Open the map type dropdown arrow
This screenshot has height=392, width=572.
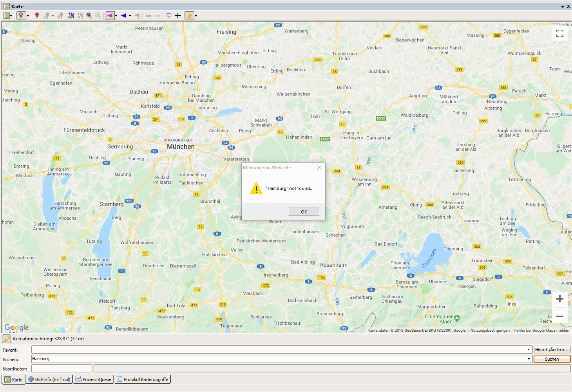click(x=11, y=16)
